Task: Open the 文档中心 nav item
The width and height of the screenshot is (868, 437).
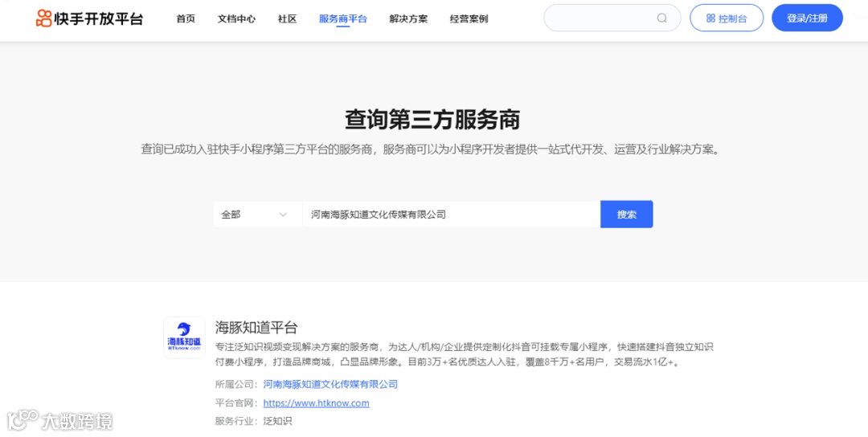Action: (236, 18)
